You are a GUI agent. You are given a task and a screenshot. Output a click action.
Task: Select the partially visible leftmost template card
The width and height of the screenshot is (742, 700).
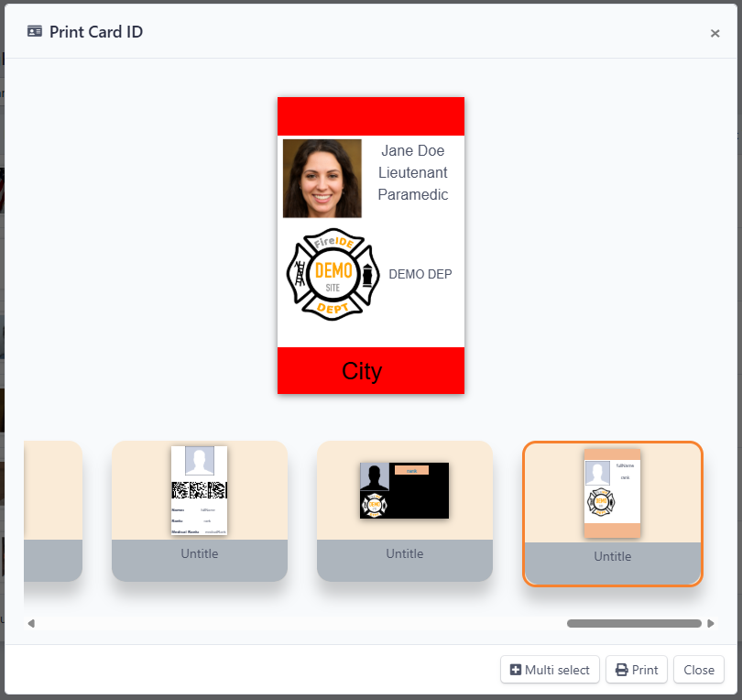[53, 511]
